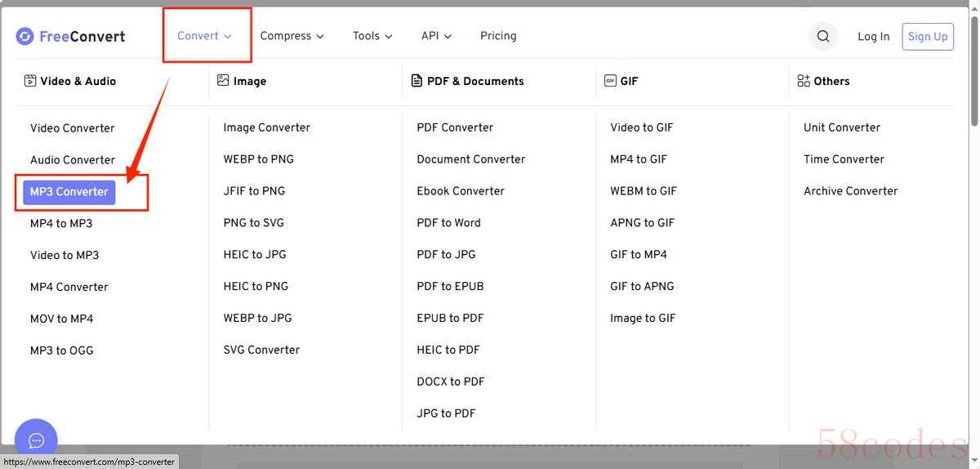The height and width of the screenshot is (469, 980).
Task: Click the Image category icon
Action: (x=223, y=80)
